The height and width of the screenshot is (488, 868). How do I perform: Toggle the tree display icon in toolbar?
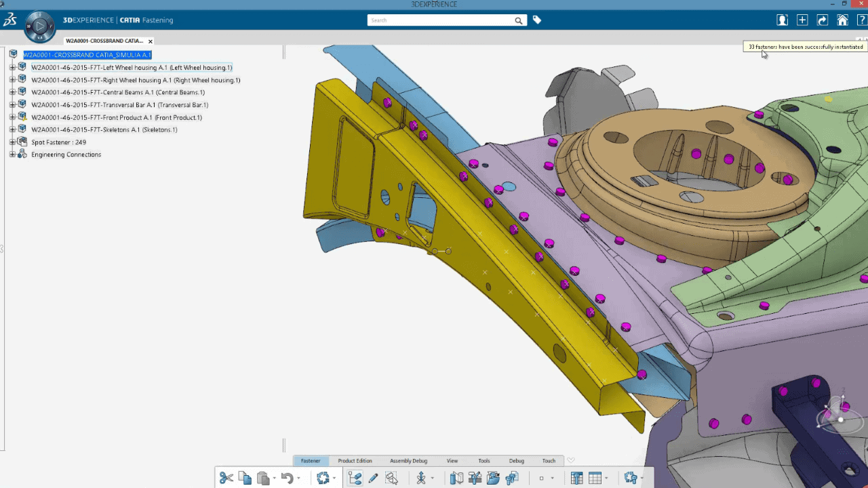(355, 478)
